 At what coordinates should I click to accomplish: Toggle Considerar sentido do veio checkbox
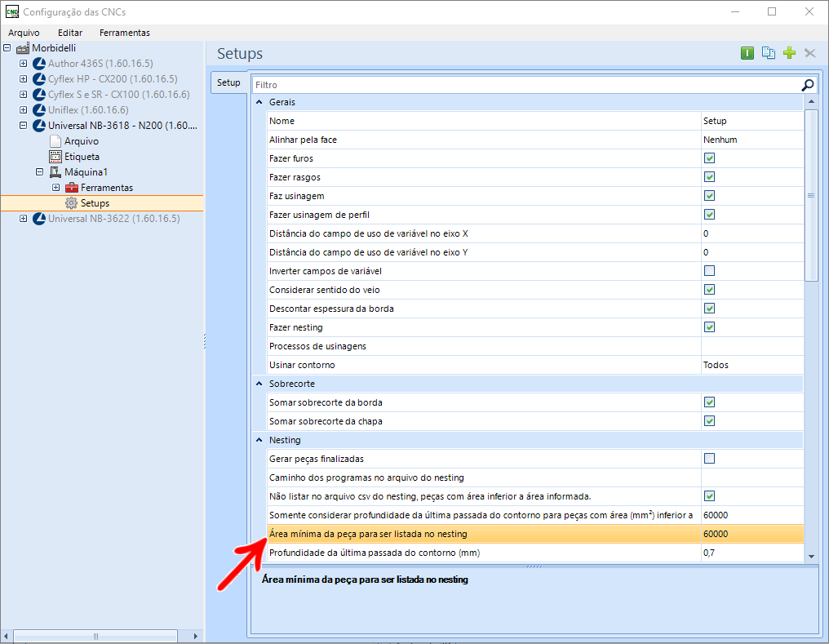710,290
